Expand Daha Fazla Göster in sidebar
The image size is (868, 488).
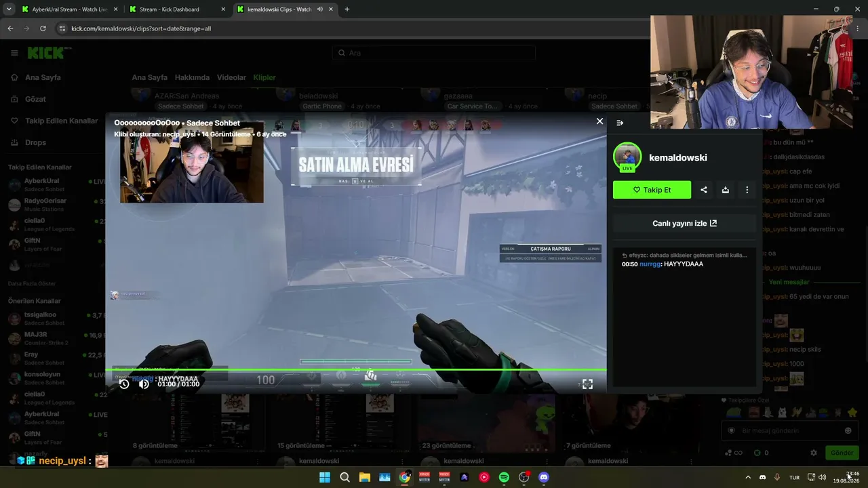[x=32, y=283]
